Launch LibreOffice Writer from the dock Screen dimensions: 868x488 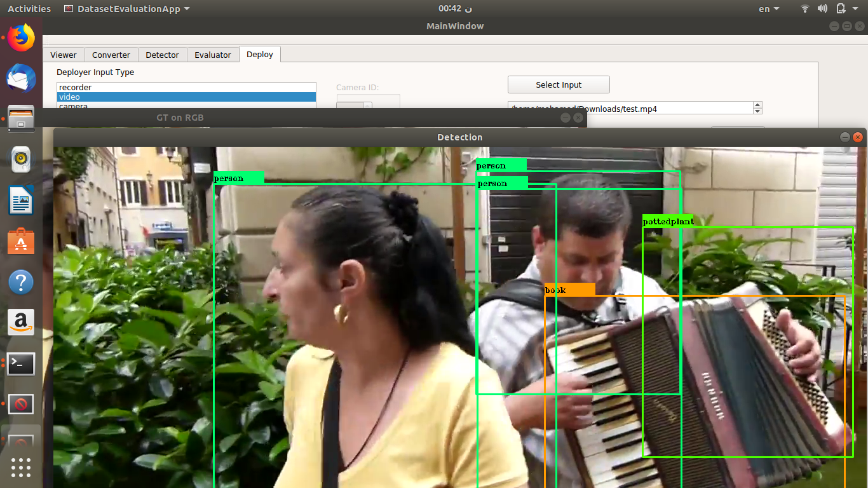pos(21,201)
